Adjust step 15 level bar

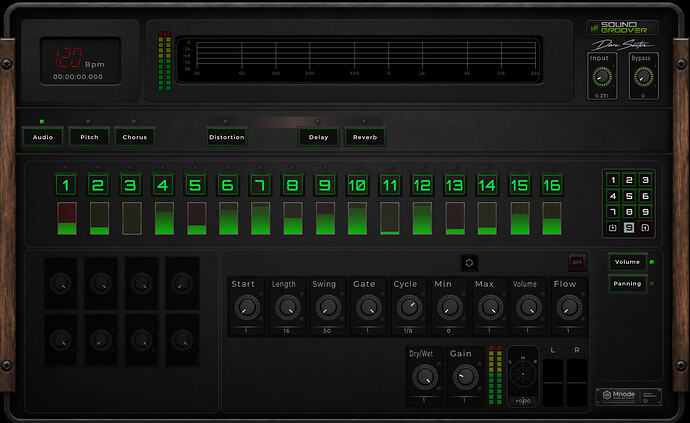[520, 218]
